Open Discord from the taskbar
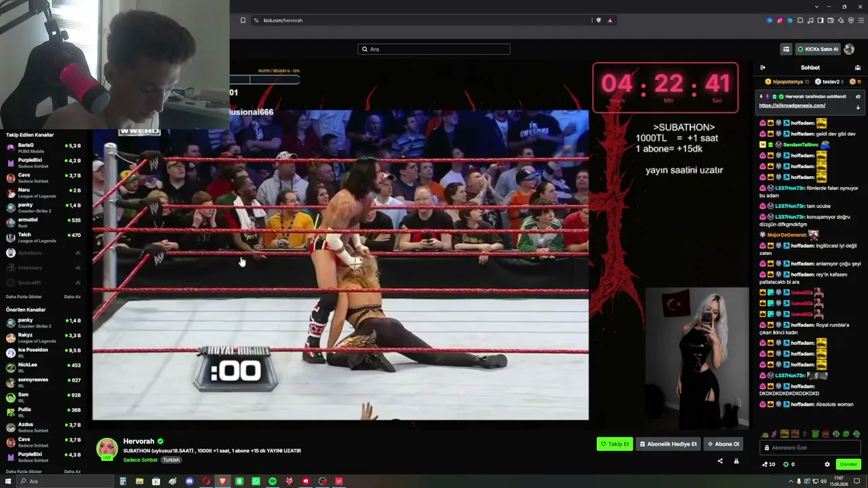Screen dimensions: 868x488 pyautogui.click(x=189, y=481)
